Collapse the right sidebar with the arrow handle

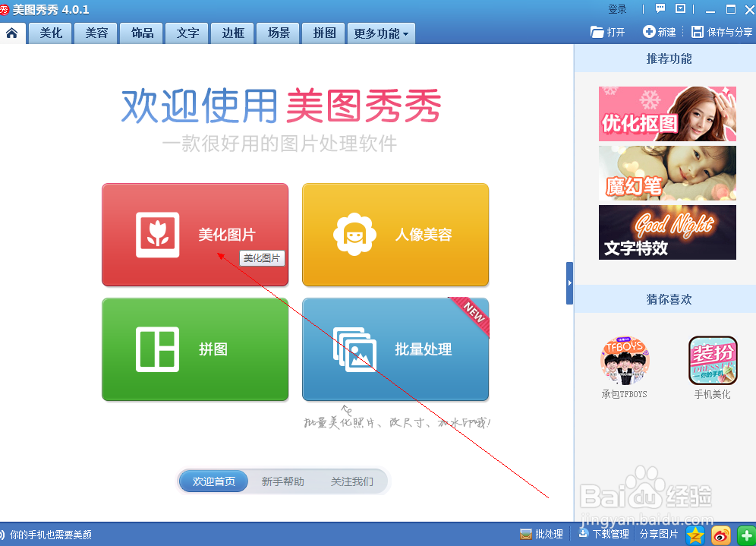(571, 282)
